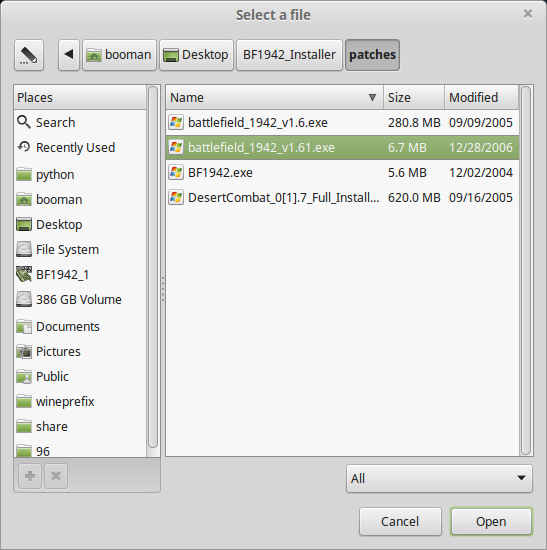Select the patches path button
The width and height of the screenshot is (547, 550).
[372, 55]
